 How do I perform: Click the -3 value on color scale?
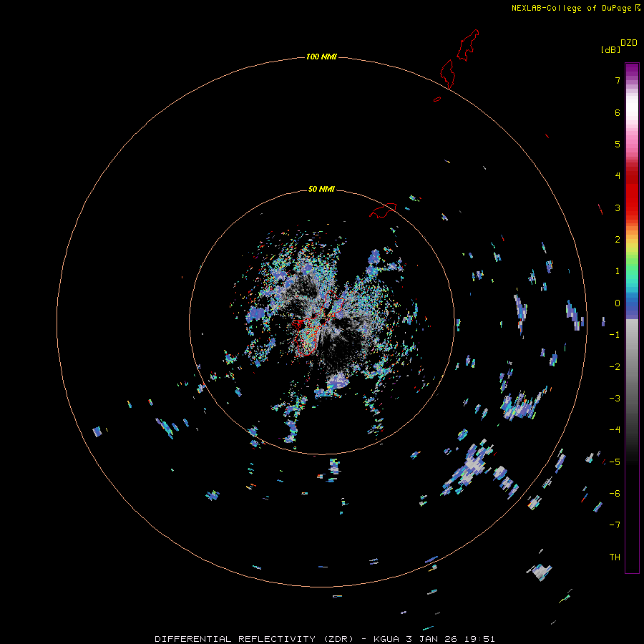pyautogui.click(x=615, y=399)
